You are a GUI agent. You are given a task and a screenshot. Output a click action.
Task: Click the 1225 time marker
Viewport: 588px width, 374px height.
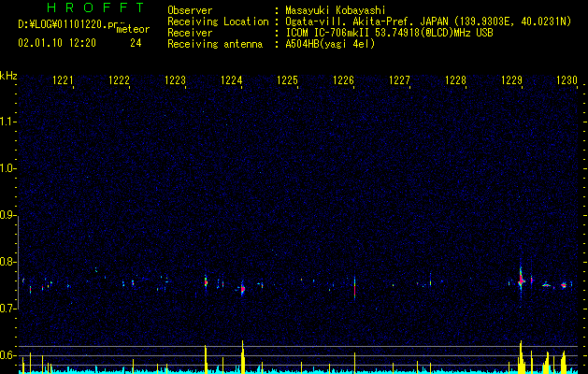[x=287, y=80]
